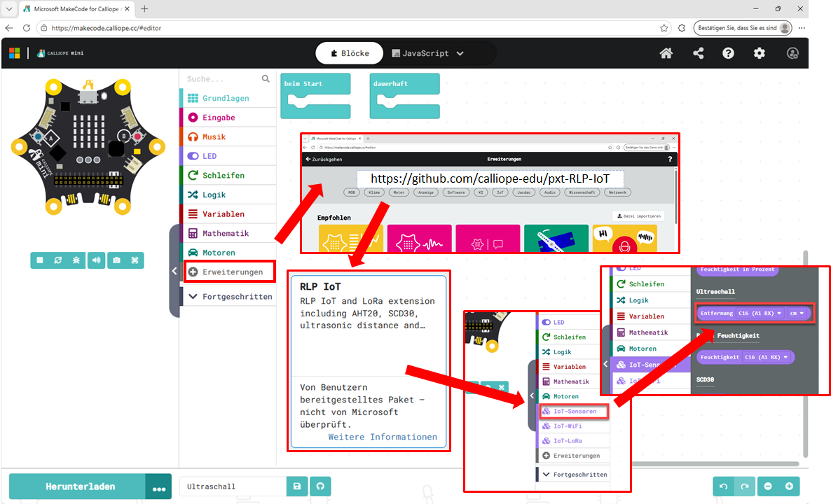Open the settings gear menu
831x504 pixels.
coord(760,53)
